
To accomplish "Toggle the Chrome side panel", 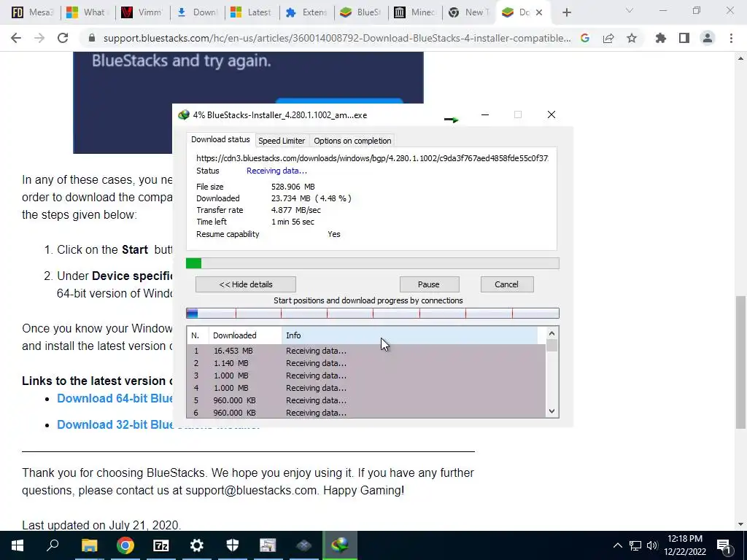I will [x=684, y=38].
